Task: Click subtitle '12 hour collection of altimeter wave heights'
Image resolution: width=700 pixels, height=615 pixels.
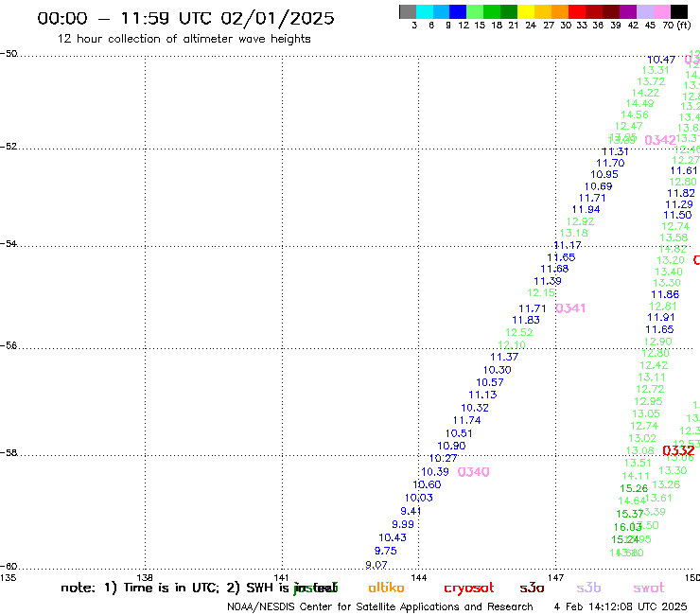Action: click(184, 39)
